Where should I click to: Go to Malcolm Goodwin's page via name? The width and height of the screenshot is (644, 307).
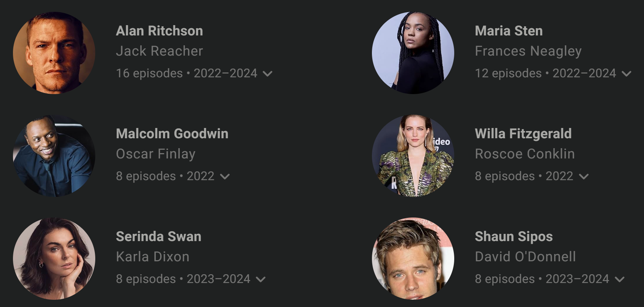click(172, 134)
